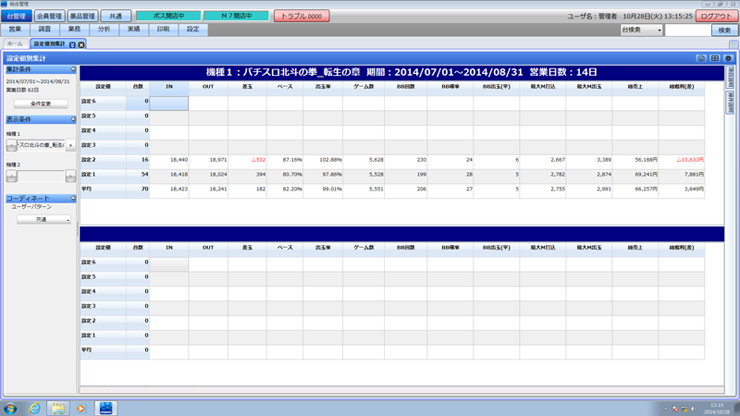Click previous arrow for 機種1 selector
740x416 pixels.
point(11,145)
